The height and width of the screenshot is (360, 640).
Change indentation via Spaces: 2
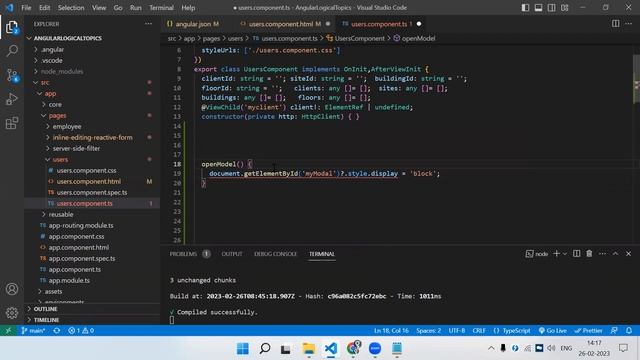click(428, 331)
